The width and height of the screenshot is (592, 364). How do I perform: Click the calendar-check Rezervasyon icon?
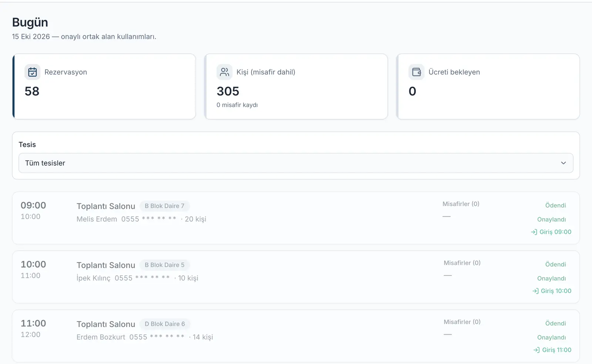(33, 72)
